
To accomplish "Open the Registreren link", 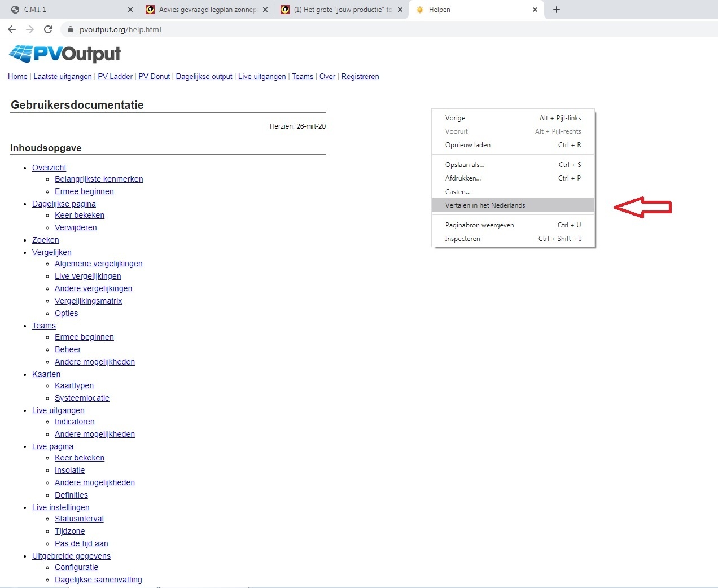I will pos(360,77).
